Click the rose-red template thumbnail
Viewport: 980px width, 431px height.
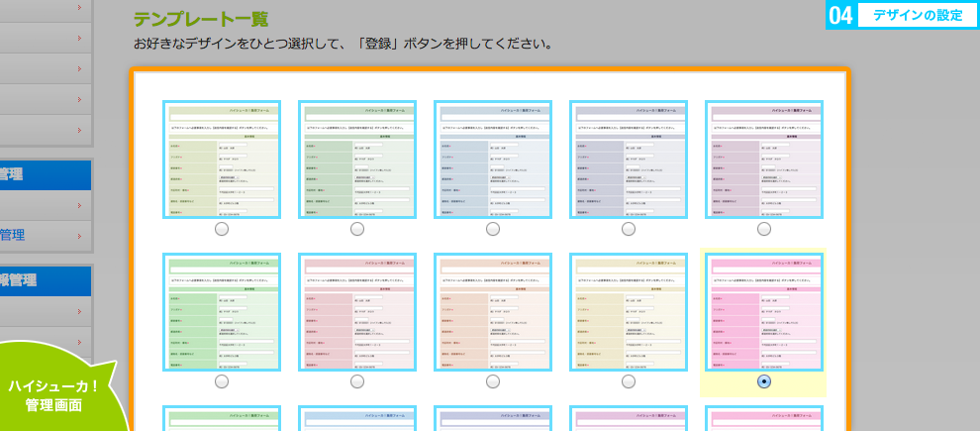357,312
